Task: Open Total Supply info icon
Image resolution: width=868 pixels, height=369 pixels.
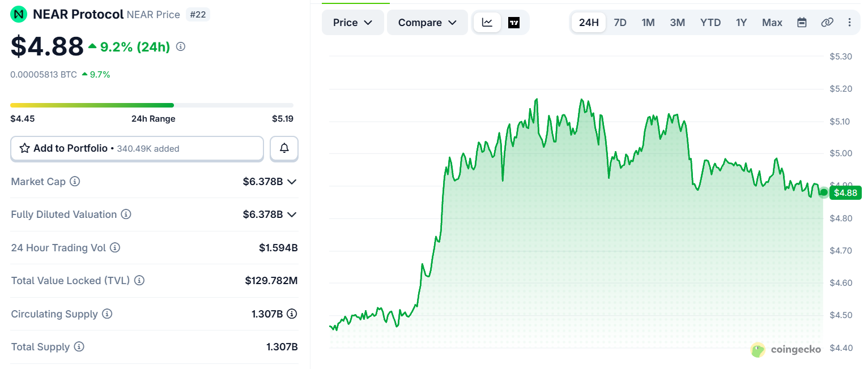Action: (79, 346)
